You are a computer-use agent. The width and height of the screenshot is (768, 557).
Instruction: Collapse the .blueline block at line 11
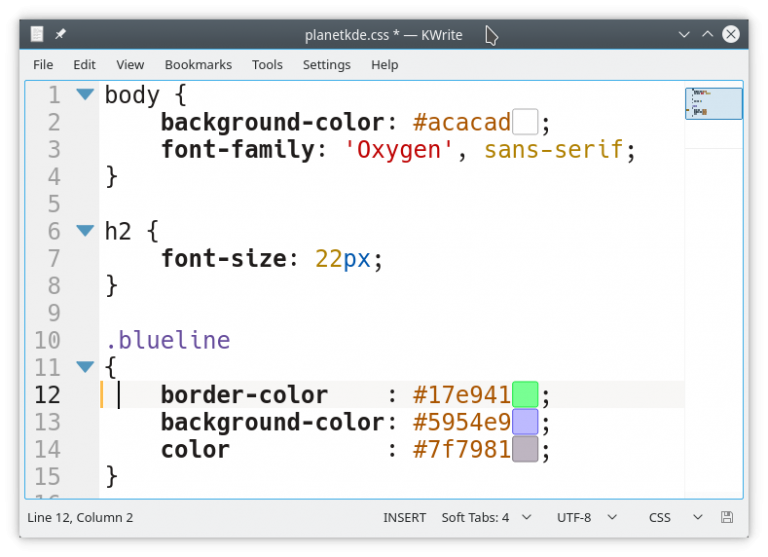pos(85,367)
